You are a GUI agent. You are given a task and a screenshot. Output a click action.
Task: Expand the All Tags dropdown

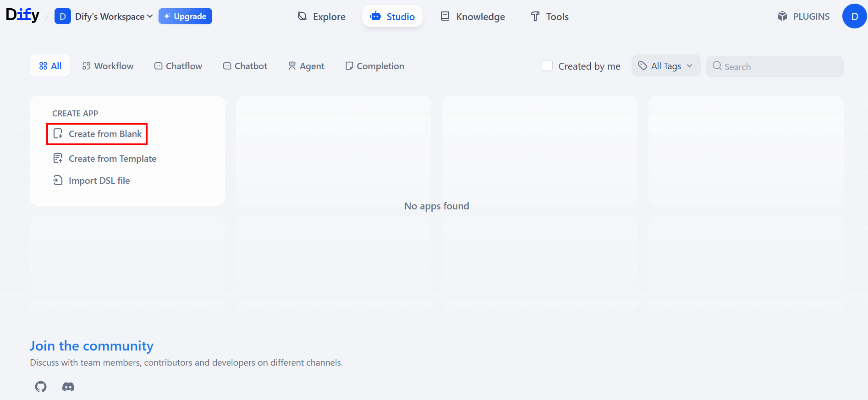pos(665,66)
